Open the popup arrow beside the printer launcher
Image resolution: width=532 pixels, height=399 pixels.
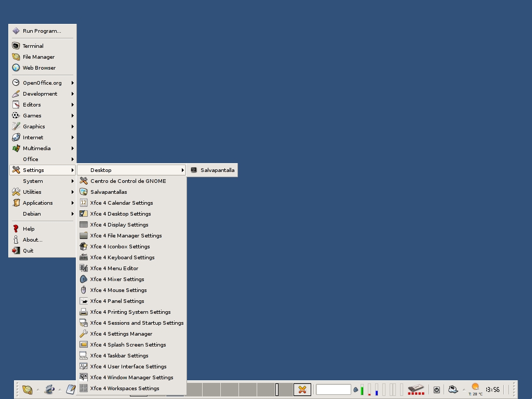[x=464, y=390]
